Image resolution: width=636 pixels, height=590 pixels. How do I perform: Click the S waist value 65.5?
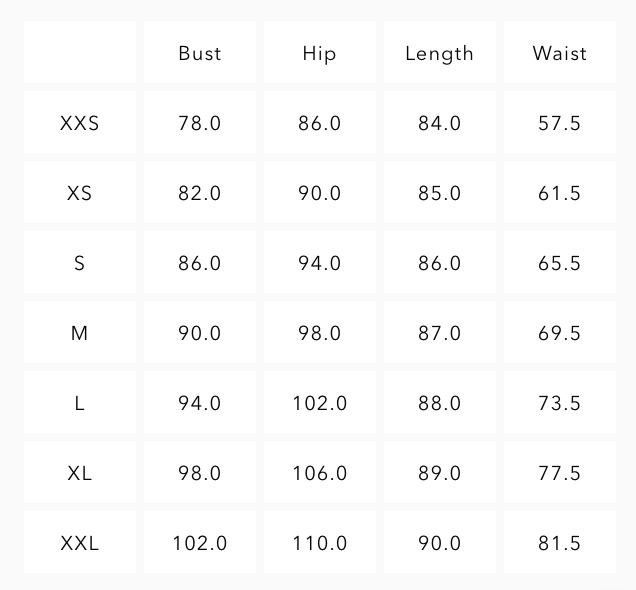560,263
